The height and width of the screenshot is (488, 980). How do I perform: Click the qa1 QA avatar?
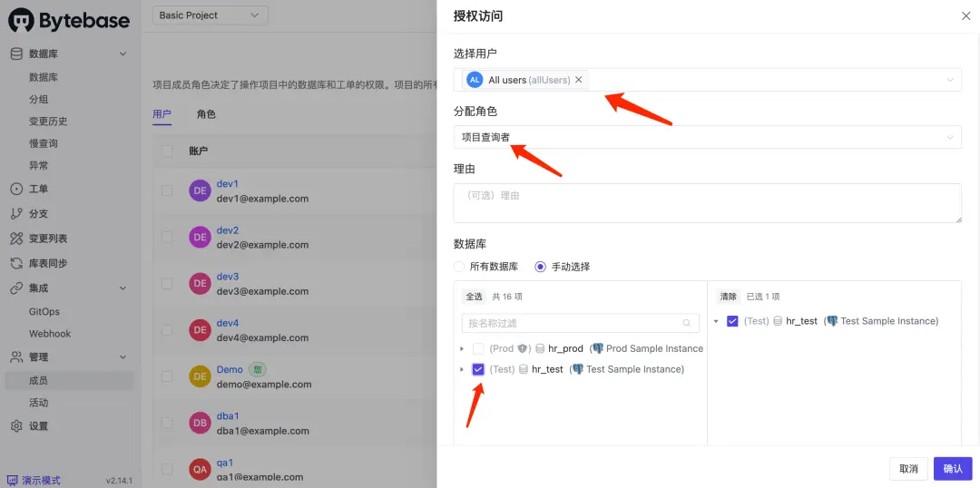(200, 469)
